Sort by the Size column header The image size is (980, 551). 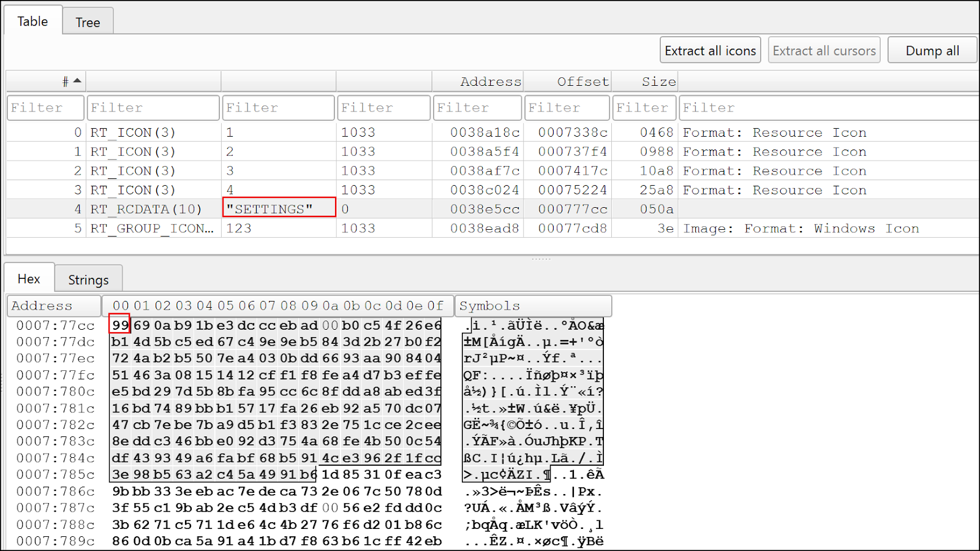click(x=644, y=82)
